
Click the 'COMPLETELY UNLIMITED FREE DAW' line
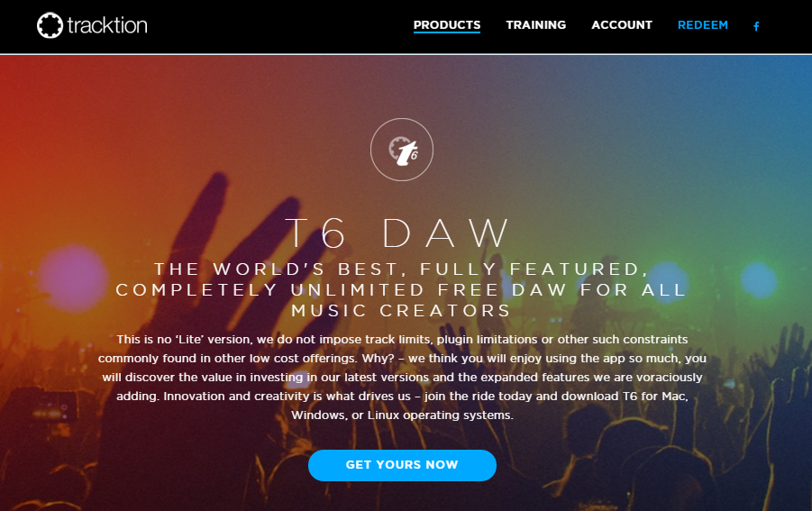coord(401,290)
